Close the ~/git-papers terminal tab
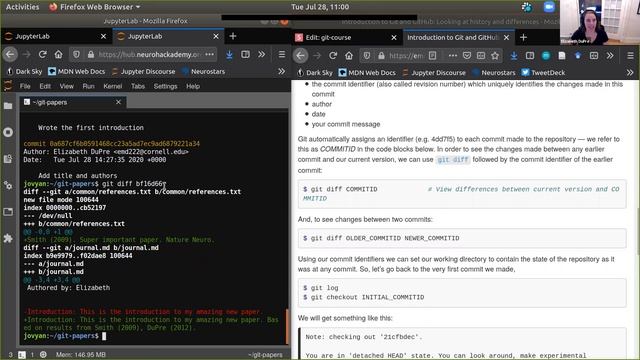This screenshot has height=360, width=640. 118,102
